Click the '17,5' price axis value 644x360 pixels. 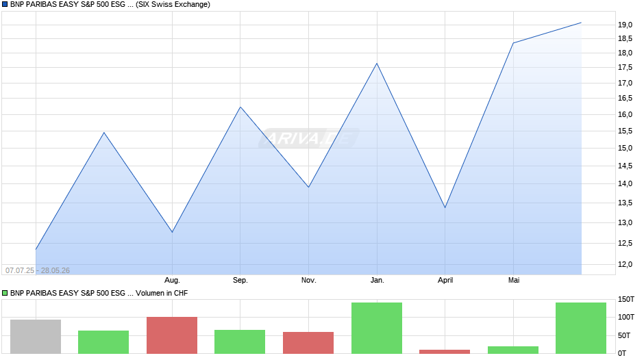[x=625, y=68]
